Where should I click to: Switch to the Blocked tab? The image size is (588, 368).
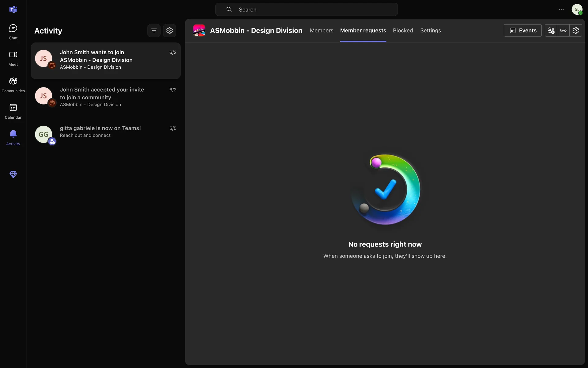(x=403, y=30)
